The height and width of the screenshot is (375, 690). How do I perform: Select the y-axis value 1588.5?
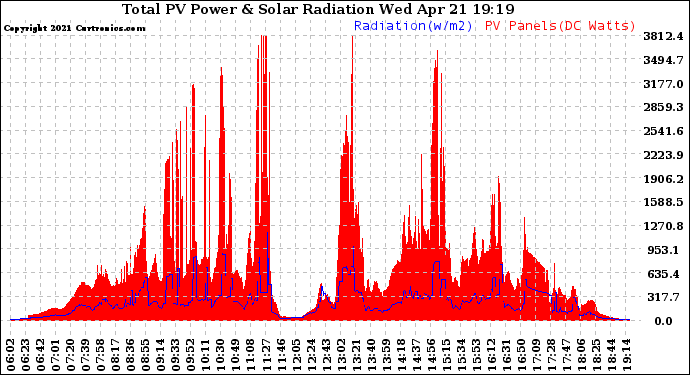pos(663,202)
